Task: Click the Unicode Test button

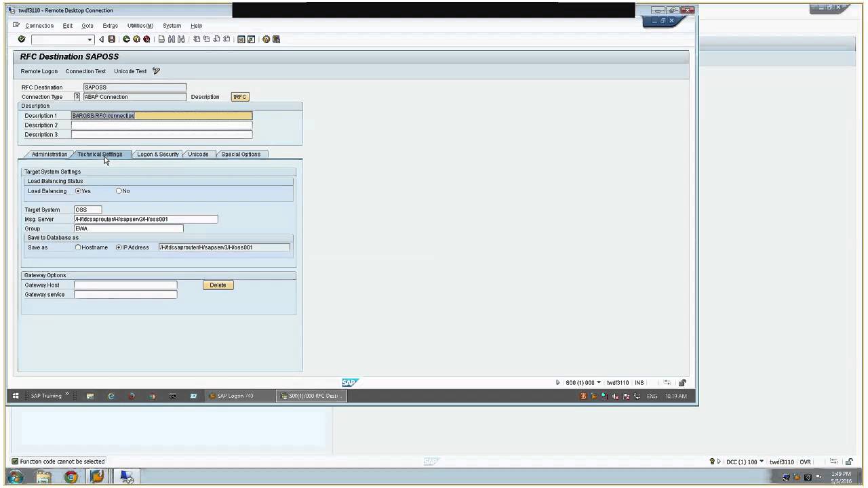Action: tap(130, 71)
